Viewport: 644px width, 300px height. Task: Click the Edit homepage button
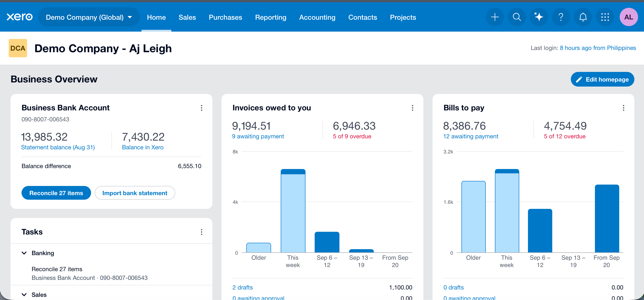point(602,79)
